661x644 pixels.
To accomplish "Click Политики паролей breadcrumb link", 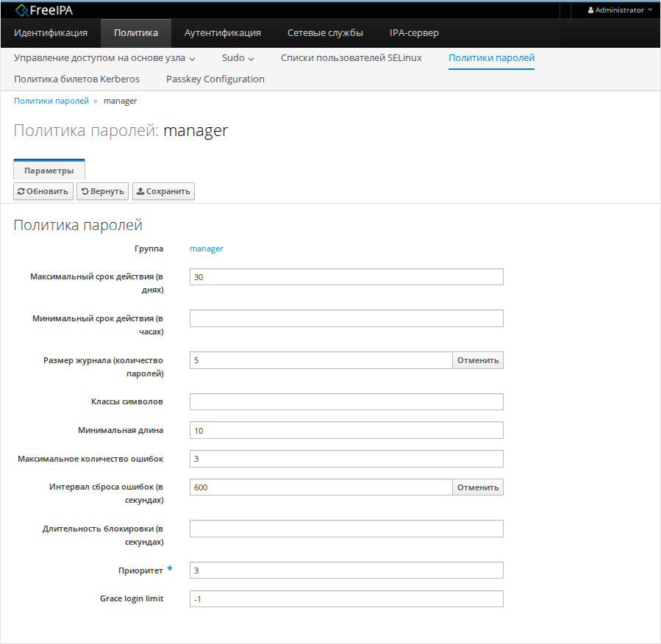I will click(x=51, y=101).
